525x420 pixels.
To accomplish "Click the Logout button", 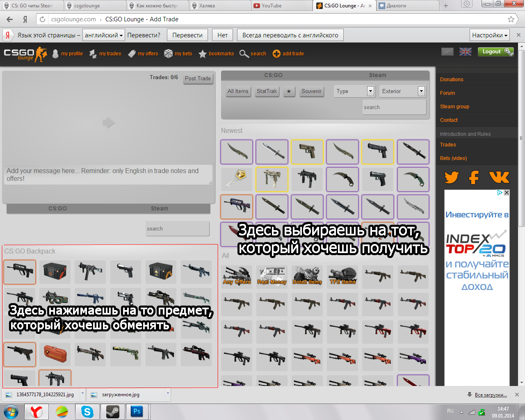I will 495,52.
